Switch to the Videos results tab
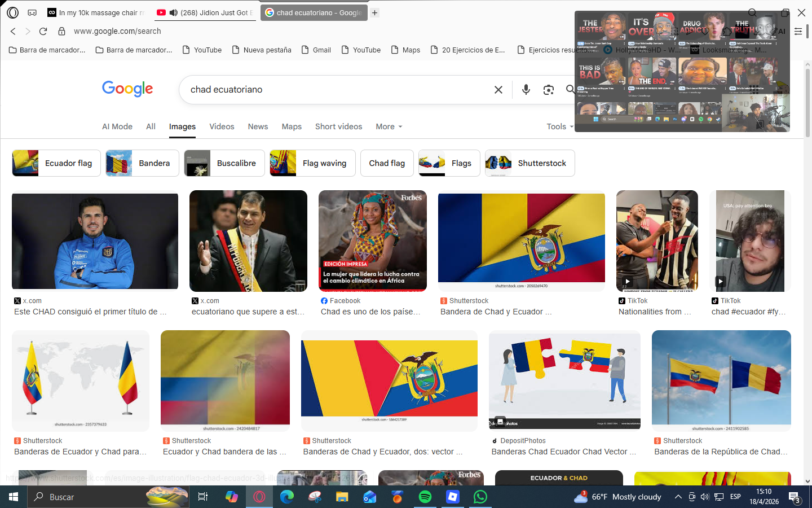Screen dimensions: 812x508 point(222,126)
